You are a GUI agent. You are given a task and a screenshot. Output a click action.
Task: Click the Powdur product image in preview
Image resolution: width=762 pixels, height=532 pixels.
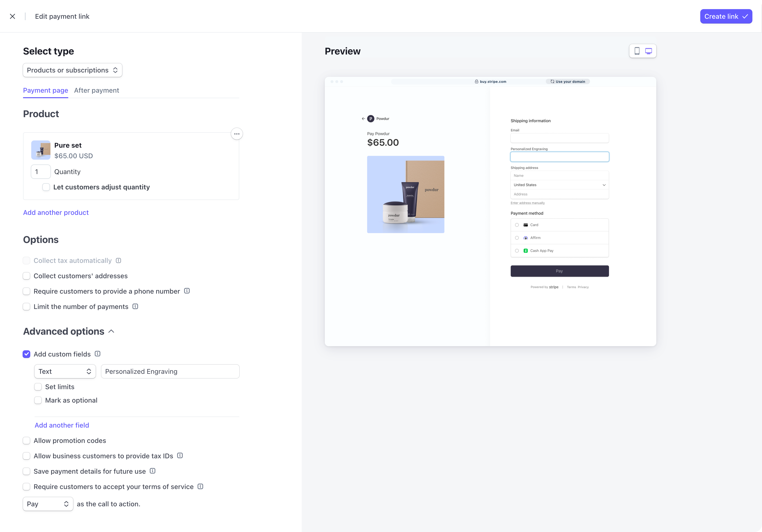pos(406,194)
